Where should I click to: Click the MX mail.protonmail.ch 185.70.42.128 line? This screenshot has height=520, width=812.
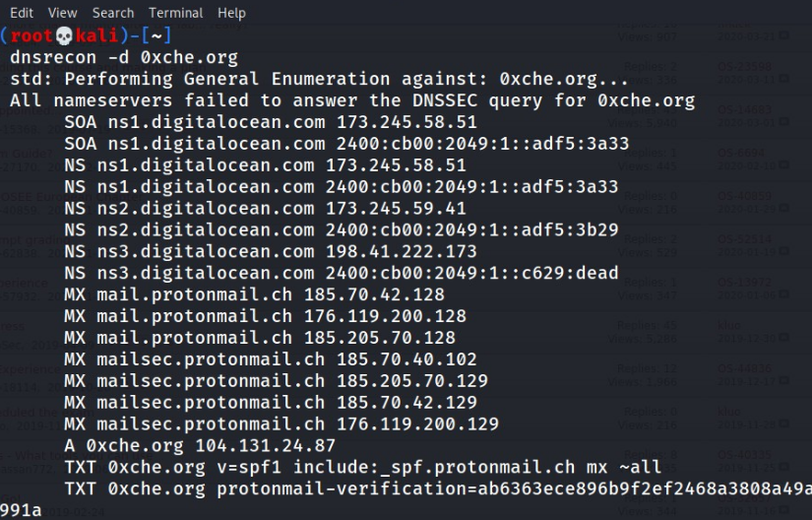[x=266, y=294]
